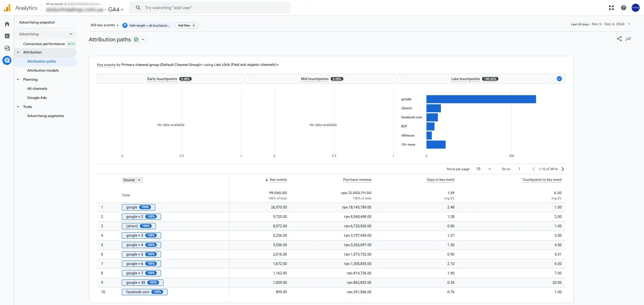Viewport: 644px width, 305px height.
Task: Open Google Ads under Planning
Action: click(37, 98)
